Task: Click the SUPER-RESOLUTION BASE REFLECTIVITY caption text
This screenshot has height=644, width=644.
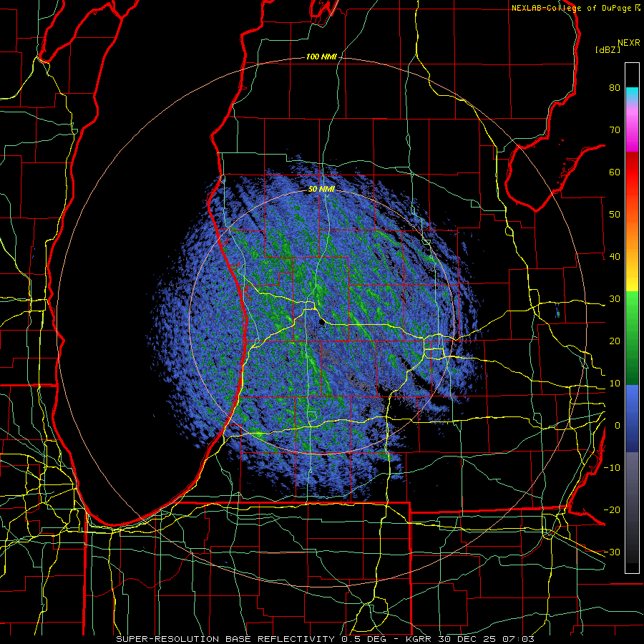Action: point(225,639)
